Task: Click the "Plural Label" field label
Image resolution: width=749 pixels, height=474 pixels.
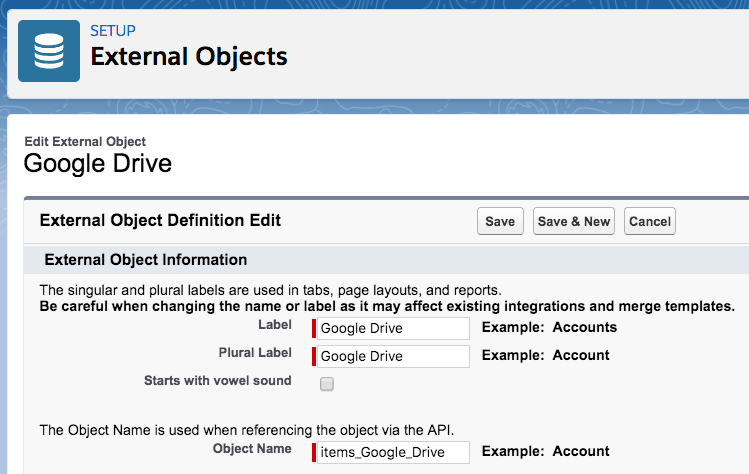Action: tap(255, 353)
